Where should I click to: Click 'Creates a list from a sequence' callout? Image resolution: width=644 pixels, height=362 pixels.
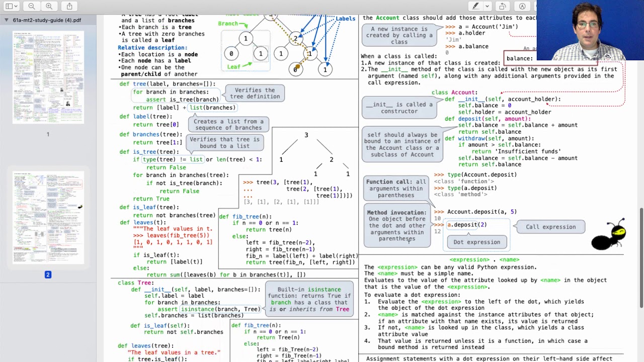point(228,124)
